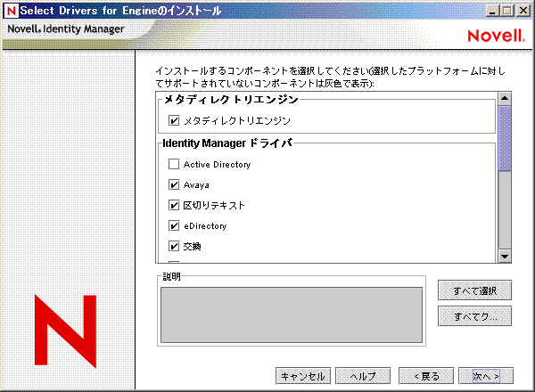Click the すべてク... clear-all button
Screen dimensions: 535x392
(x=474, y=316)
